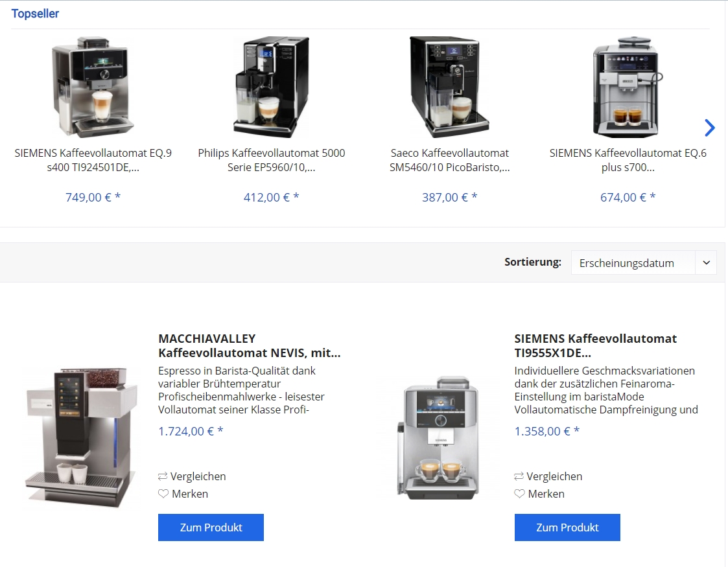Click the heart icon for MACCHIAVALLEY NEVIS
This screenshot has height=567, width=728.
(163, 494)
